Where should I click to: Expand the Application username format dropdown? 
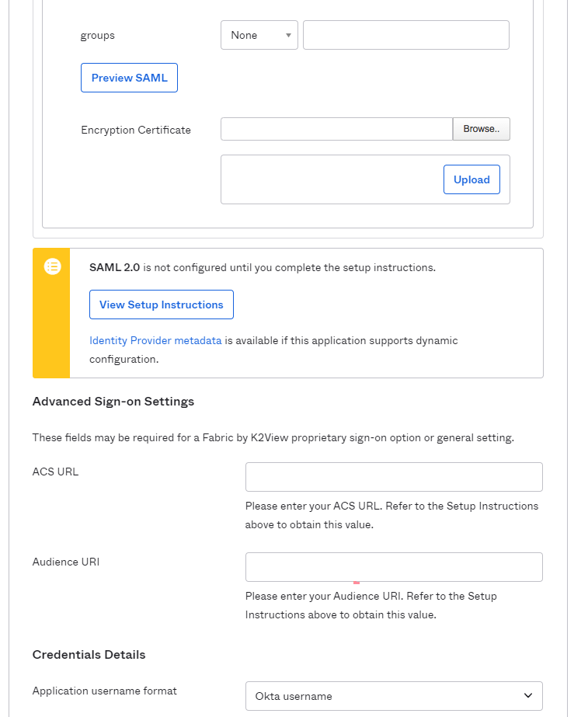coord(393,696)
